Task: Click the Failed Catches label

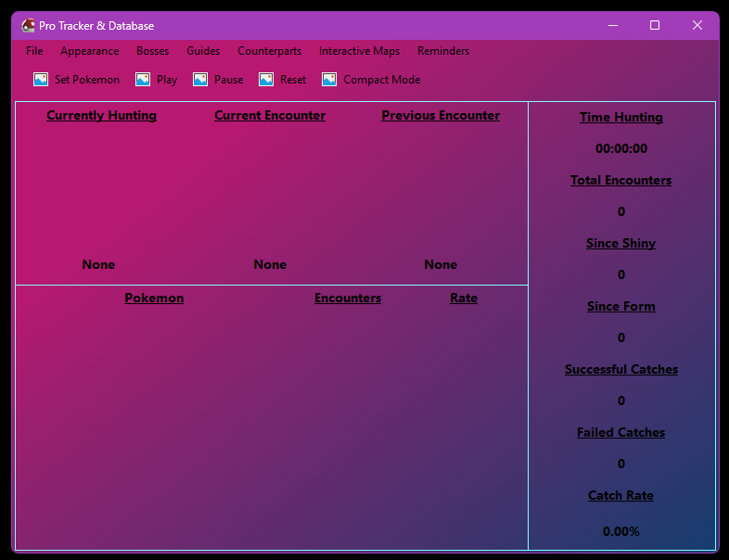Action: [x=621, y=432]
